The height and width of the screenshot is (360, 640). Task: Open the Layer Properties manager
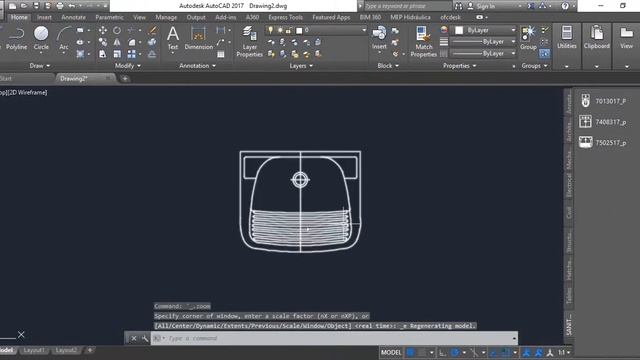click(249, 42)
